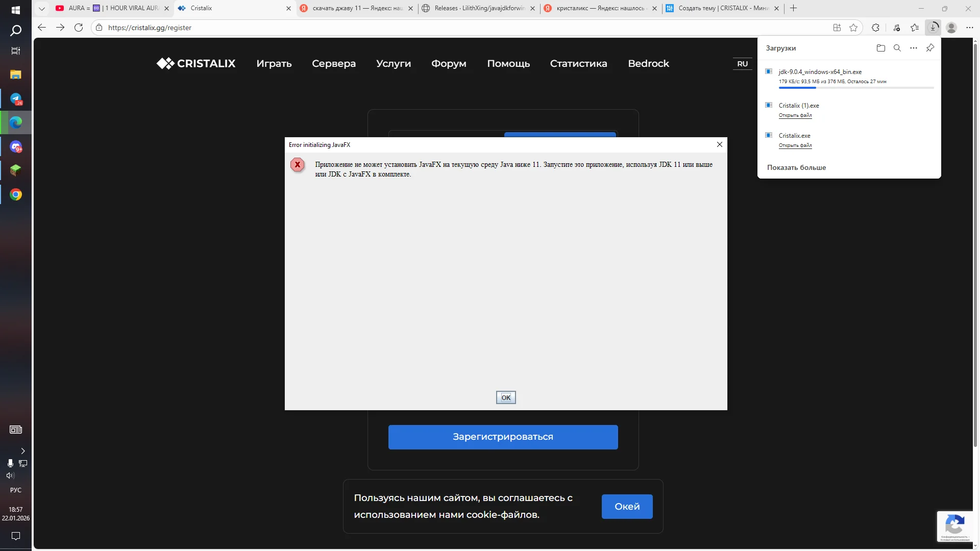This screenshot has width=980, height=551.
Task: Click search icon in downloads panel
Action: 897,48
